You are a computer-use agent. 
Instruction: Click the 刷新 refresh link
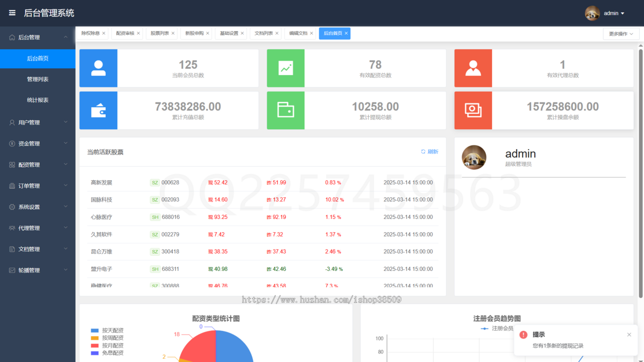(x=429, y=152)
